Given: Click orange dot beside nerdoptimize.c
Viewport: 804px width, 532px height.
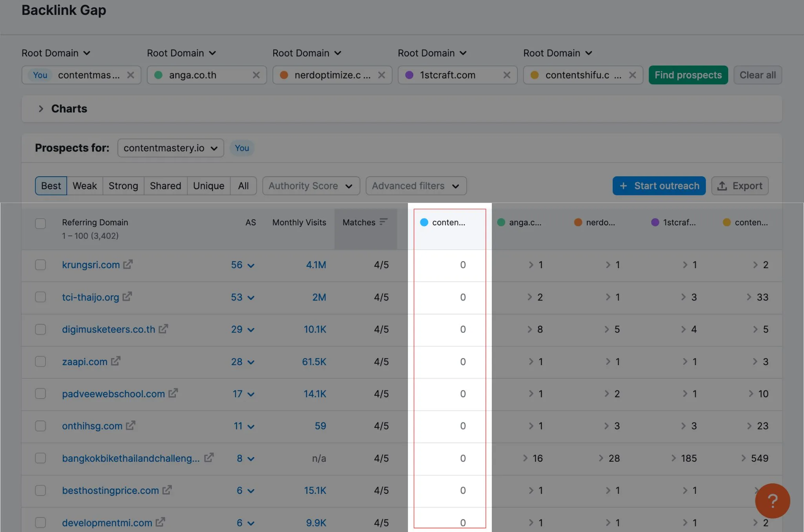Looking at the screenshot, I should 284,75.
